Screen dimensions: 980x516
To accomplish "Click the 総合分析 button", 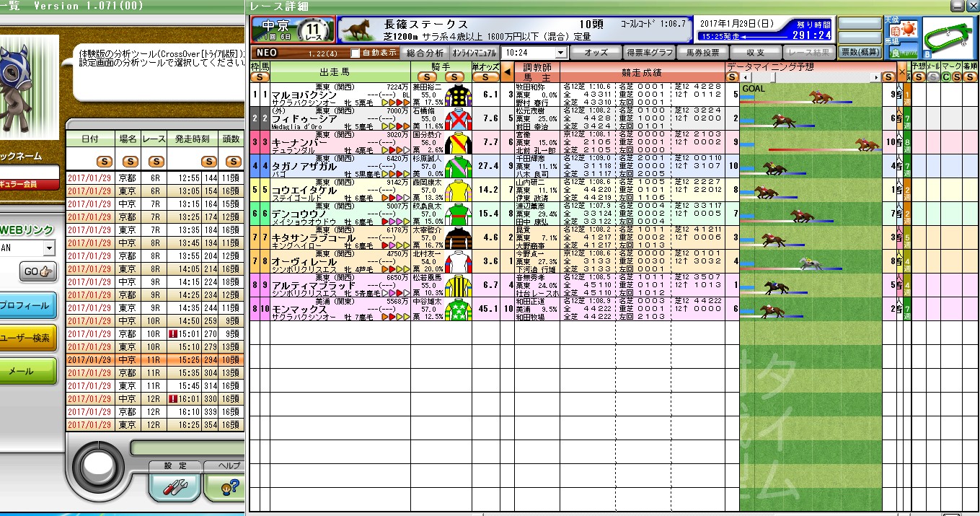I will pos(425,53).
